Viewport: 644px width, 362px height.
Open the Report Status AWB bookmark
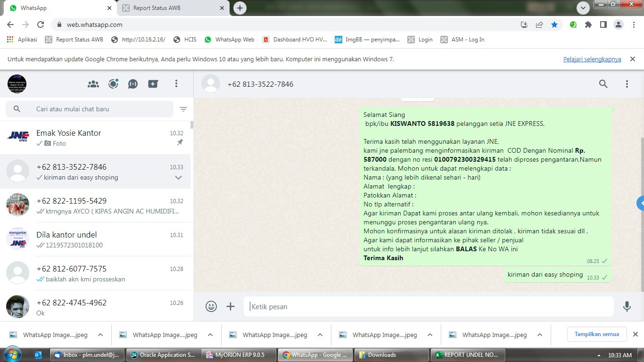(x=74, y=40)
